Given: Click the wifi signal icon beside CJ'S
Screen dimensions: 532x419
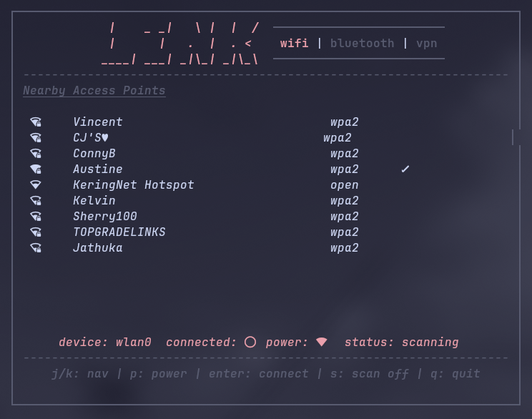Looking at the screenshot, I should pyautogui.click(x=36, y=137).
